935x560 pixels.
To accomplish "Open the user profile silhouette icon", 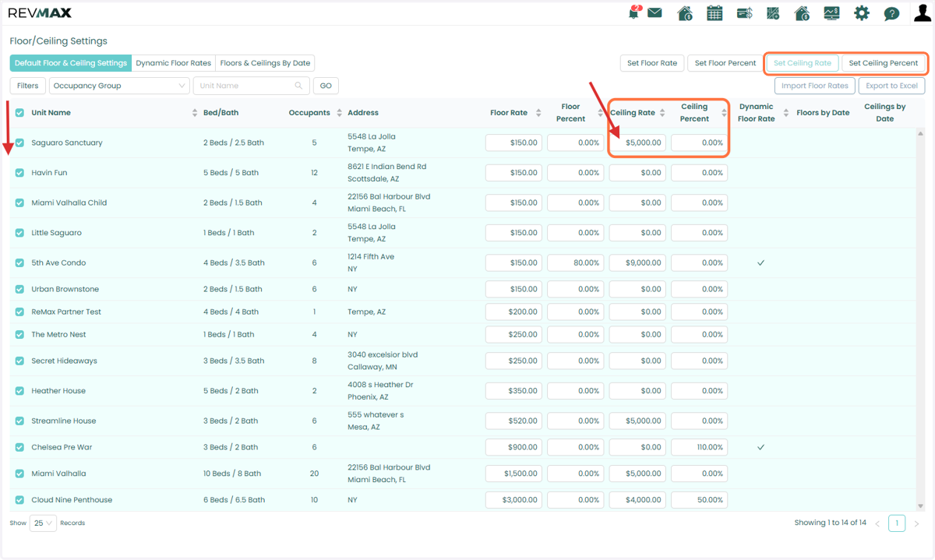I will [922, 13].
